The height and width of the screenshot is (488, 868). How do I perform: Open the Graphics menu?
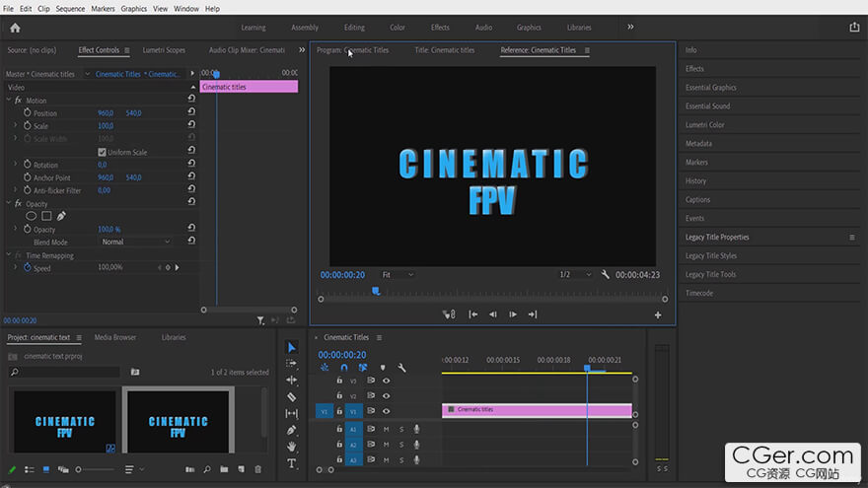(x=134, y=9)
